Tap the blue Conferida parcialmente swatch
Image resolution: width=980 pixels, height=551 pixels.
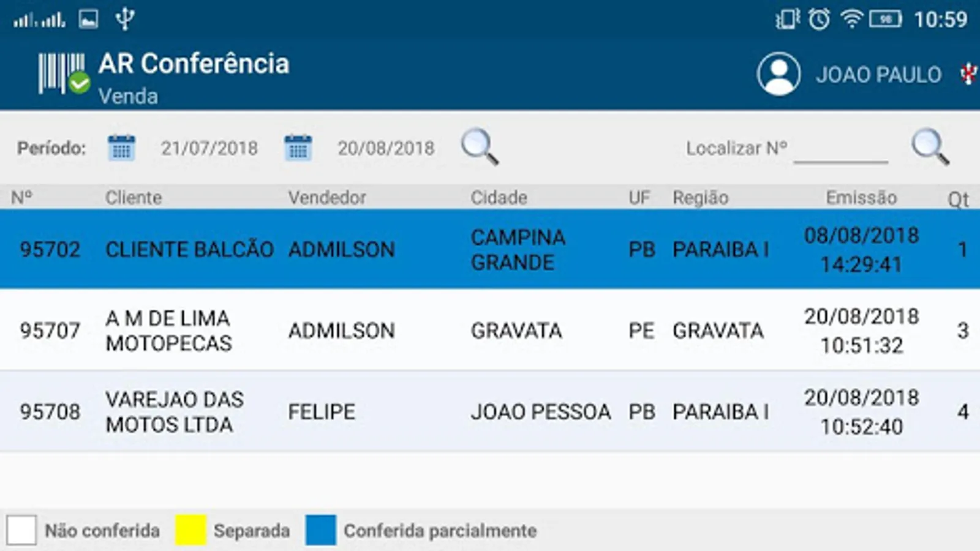coord(321,530)
